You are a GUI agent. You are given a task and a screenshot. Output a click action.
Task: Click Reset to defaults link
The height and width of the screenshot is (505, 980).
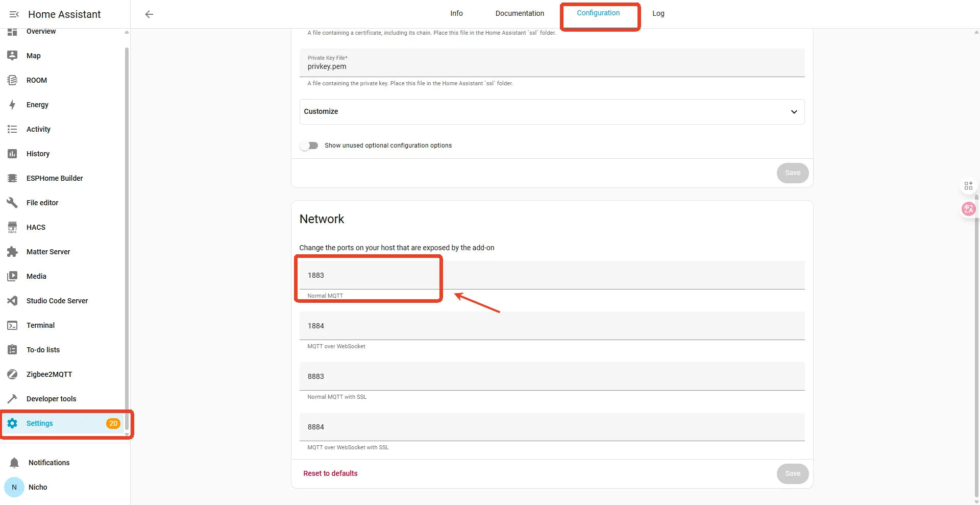pyautogui.click(x=330, y=473)
